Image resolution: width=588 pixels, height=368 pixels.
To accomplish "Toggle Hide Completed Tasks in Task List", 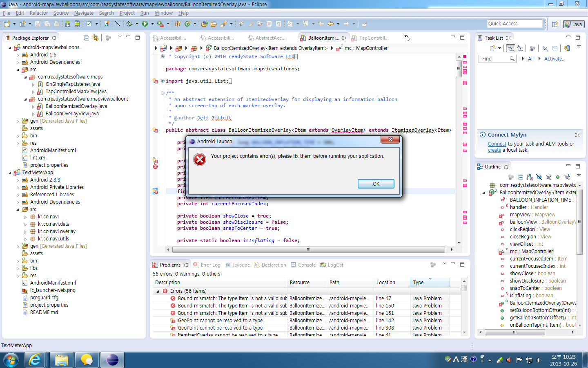I will pyautogui.click(x=545, y=48).
